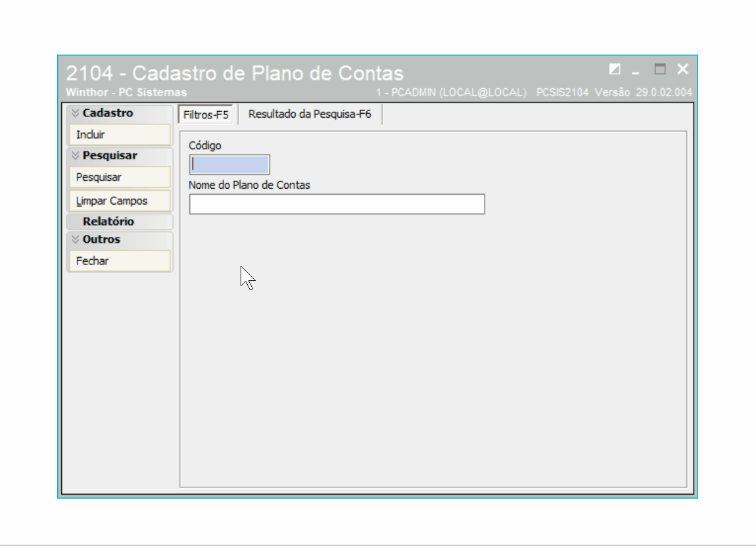Image resolution: width=756 pixels, height=546 pixels.
Task: Close the Cadastro de Plano de Contas window
Action: [683, 69]
